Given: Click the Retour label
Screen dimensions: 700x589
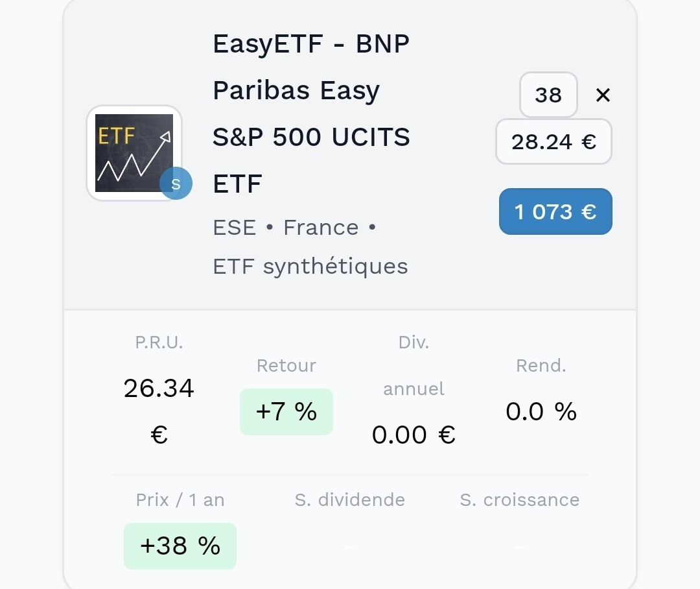Looking at the screenshot, I should point(286,366).
